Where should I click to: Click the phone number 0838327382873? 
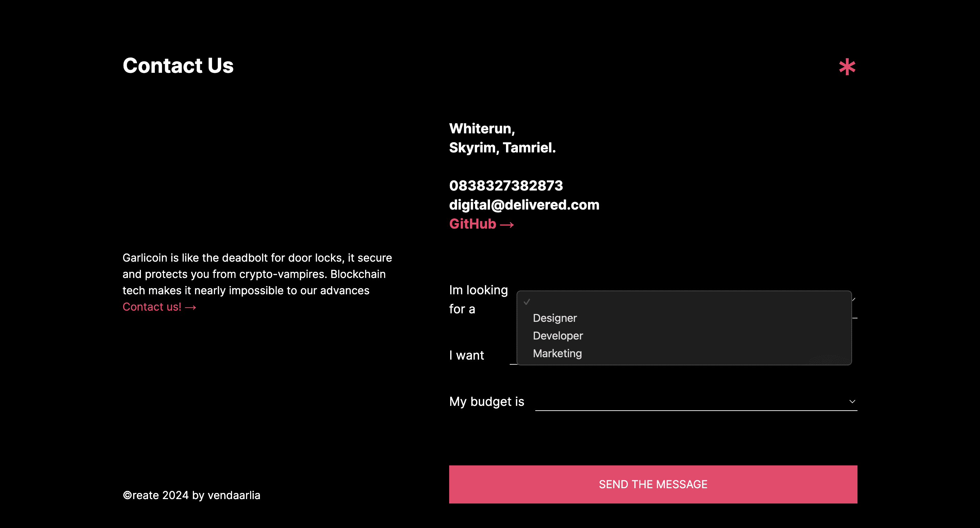pos(506,186)
